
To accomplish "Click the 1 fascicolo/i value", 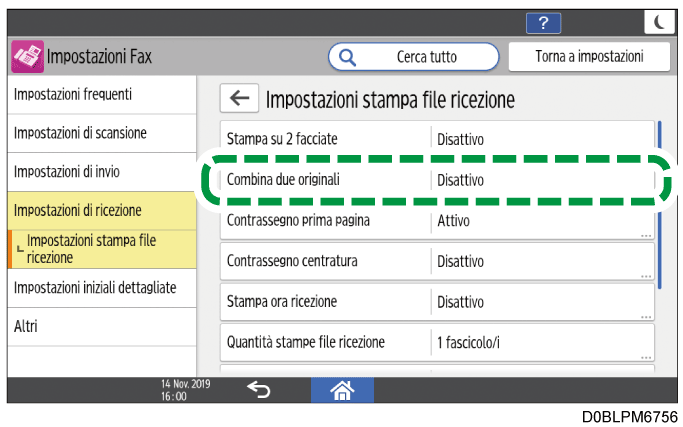I will coord(468,342).
